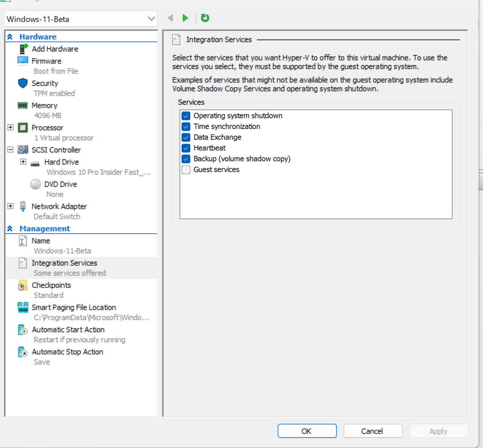Click the green start arrow
This screenshot has height=448, width=483.
[185, 18]
